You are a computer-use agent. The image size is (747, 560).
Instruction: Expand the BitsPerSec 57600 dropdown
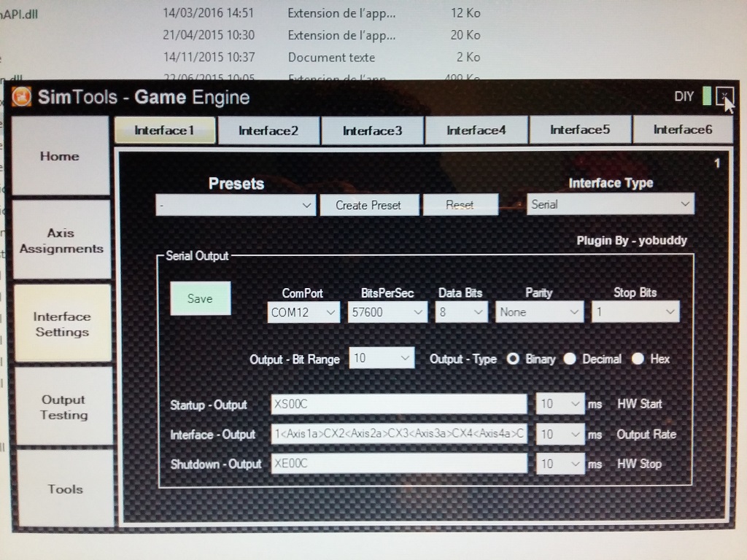tap(387, 312)
